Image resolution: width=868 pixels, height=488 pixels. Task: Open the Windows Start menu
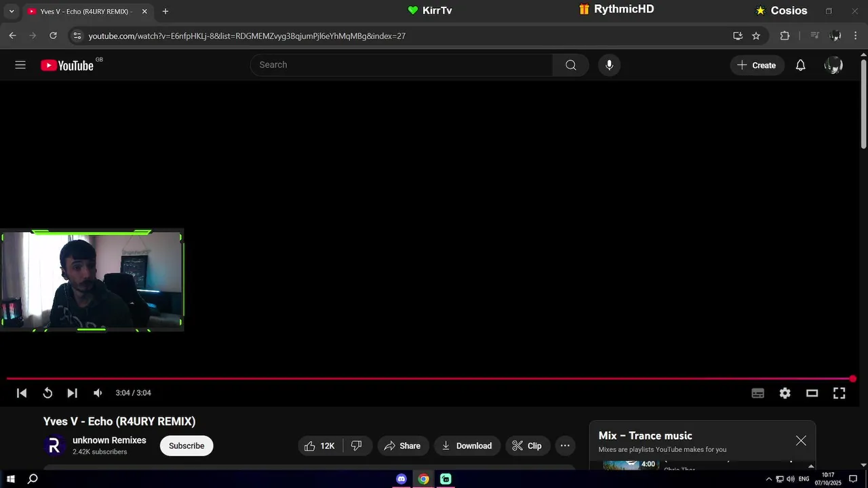pos(11,479)
